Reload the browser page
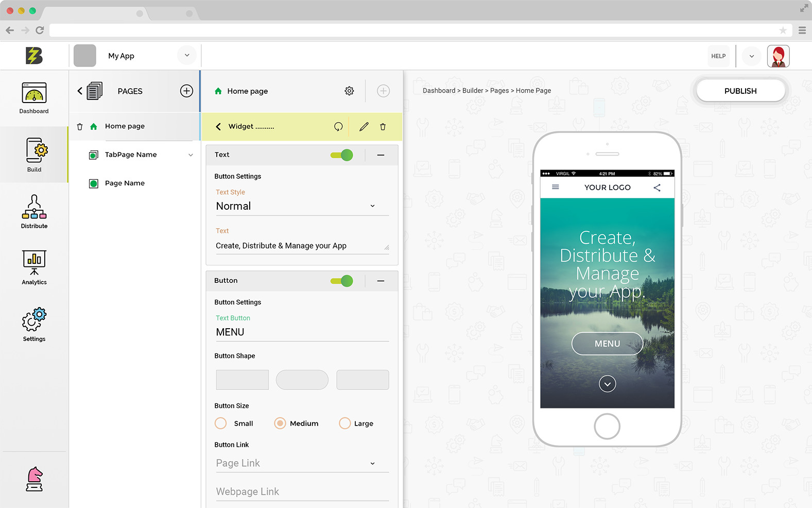Image resolution: width=812 pixels, height=508 pixels. (40, 30)
